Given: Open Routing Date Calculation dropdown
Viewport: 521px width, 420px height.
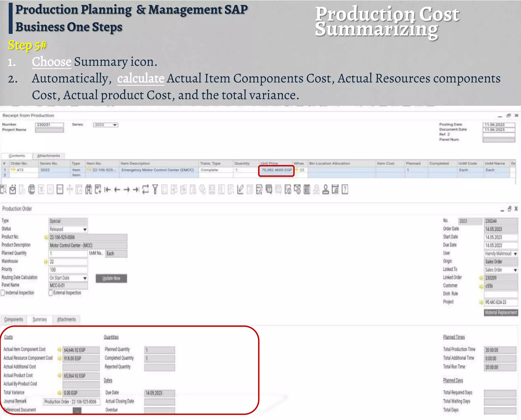Looking at the screenshot, I should (85, 278).
